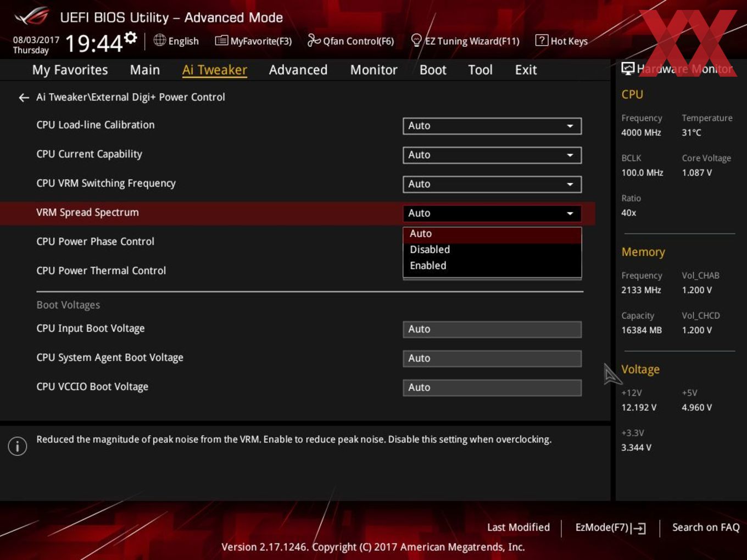This screenshot has width=747, height=560.
Task: Click the 08/03/2017 date text
Action: coord(36,40)
